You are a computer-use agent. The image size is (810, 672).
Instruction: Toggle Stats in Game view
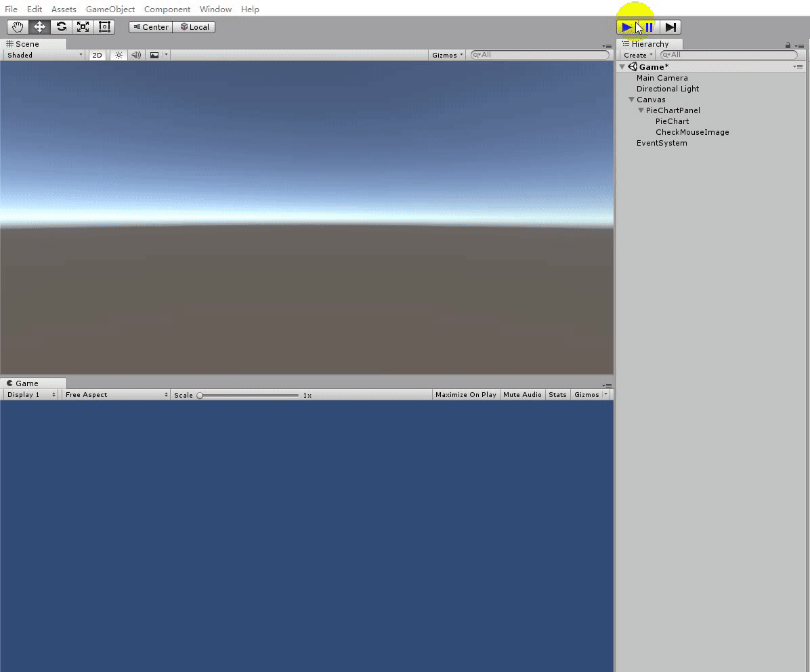(x=557, y=395)
